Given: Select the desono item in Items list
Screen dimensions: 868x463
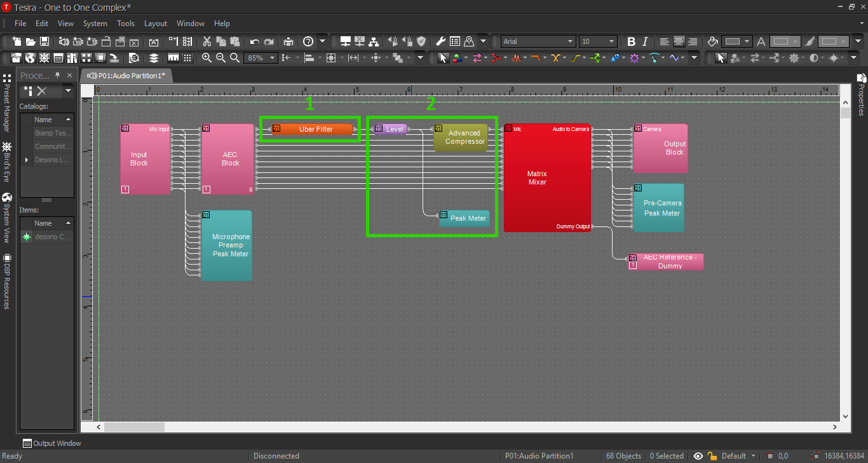Looking at the screenshot, I should pos(47,237).
